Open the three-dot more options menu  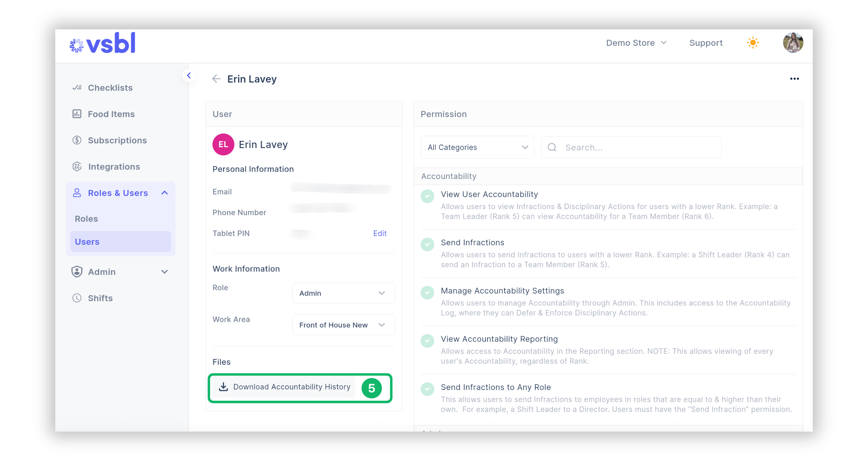click(x=794, y=79)
